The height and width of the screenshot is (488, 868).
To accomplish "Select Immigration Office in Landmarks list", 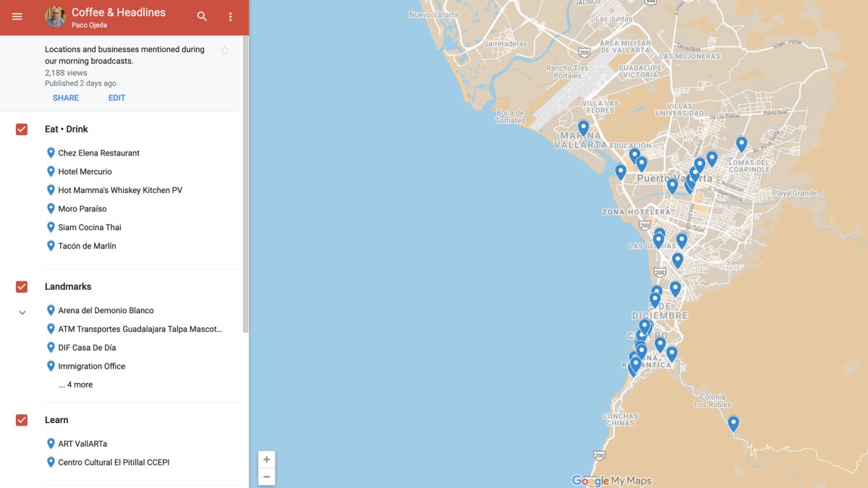I will click(x=91, y=367).
